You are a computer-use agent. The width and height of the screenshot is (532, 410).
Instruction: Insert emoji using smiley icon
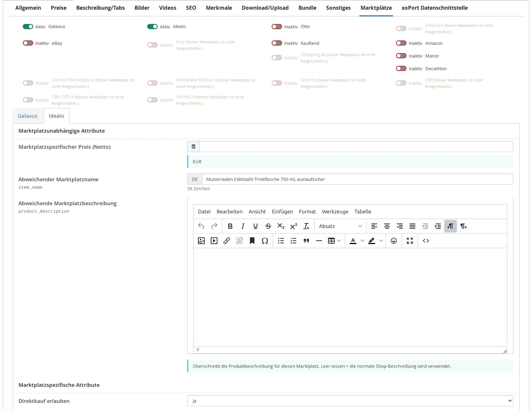[x=394, y=241]
